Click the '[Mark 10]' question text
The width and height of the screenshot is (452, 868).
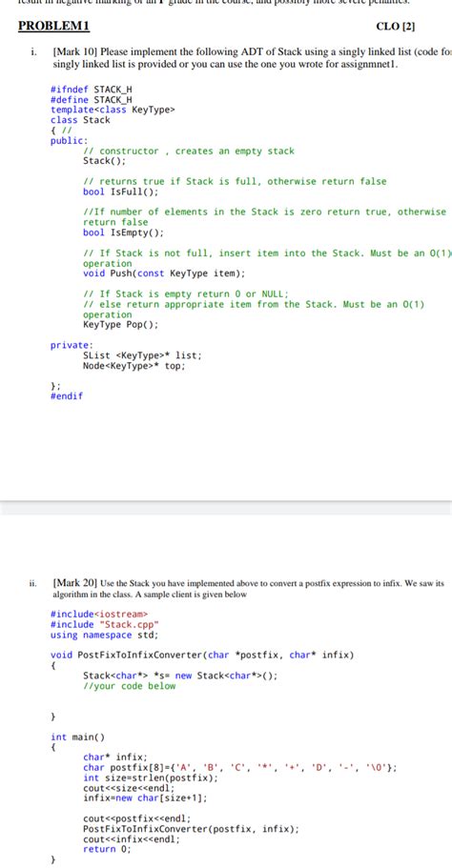tap(252, 58)
